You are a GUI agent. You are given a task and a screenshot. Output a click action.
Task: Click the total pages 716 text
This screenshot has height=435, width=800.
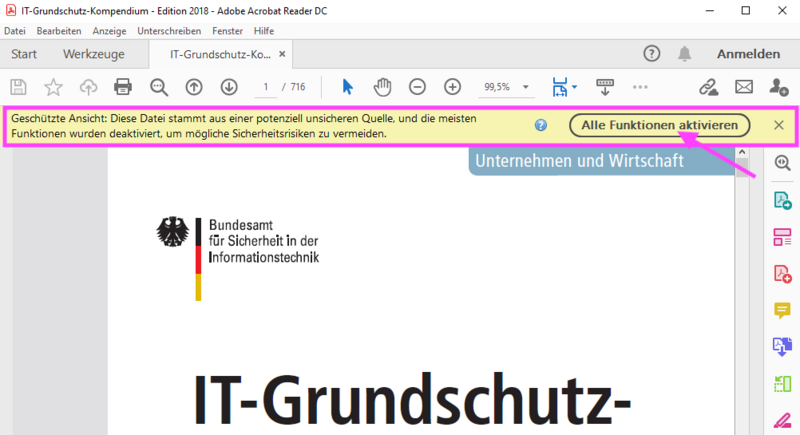pyautogui.click(x=298, y=87)
